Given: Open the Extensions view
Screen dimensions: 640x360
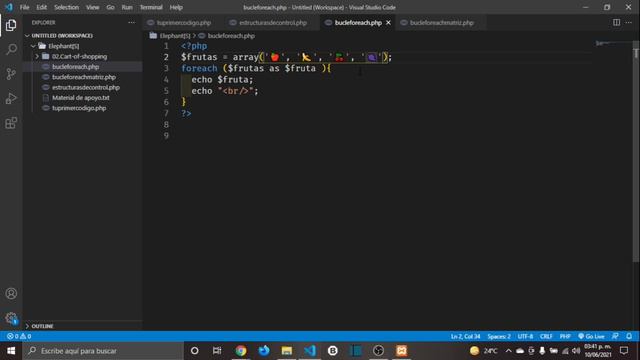Looking at the screenshot, I should 11,123.
